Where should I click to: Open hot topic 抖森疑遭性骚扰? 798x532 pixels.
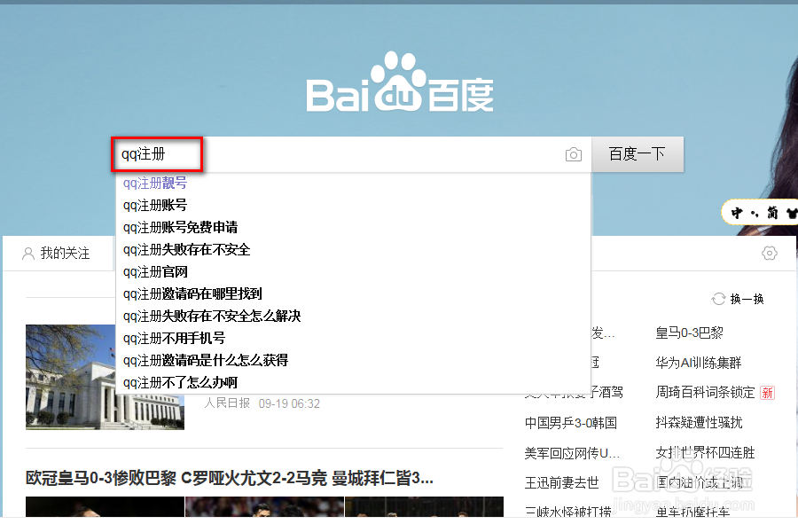pyautogui.click(x=699, y=422)
